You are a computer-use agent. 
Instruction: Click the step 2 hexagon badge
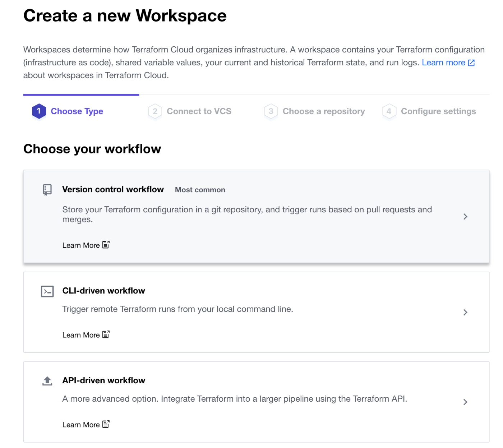coord(155,111)
